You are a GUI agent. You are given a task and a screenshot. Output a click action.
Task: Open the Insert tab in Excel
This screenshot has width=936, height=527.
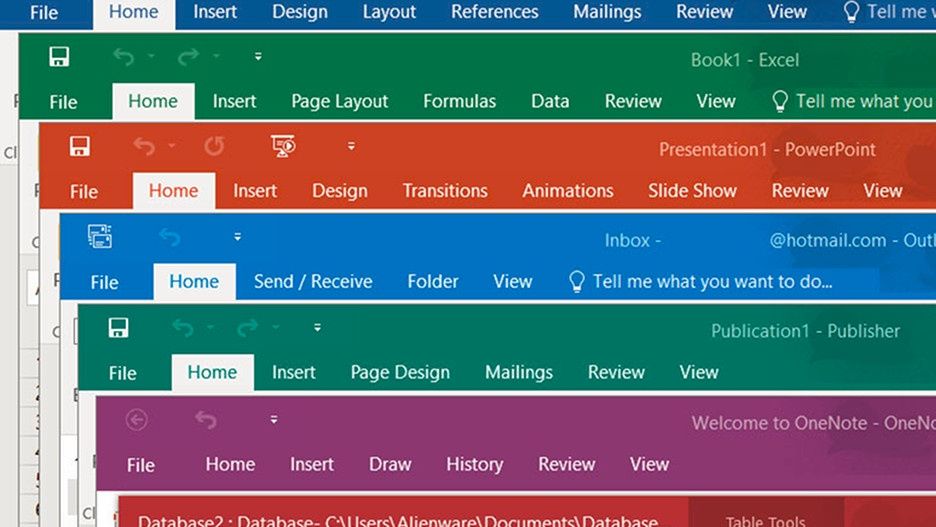[x=234, y=101]
